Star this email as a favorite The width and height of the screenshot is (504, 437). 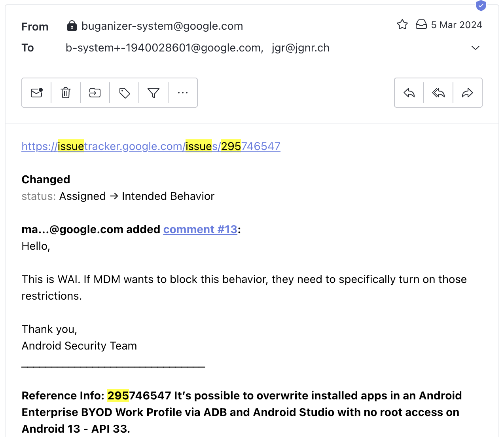click(x=402, y=24)
